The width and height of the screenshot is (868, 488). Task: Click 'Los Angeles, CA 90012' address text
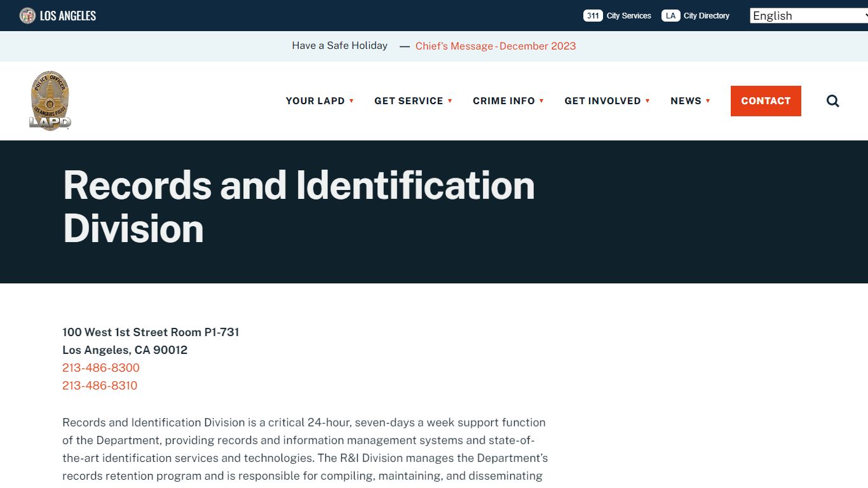125,350
